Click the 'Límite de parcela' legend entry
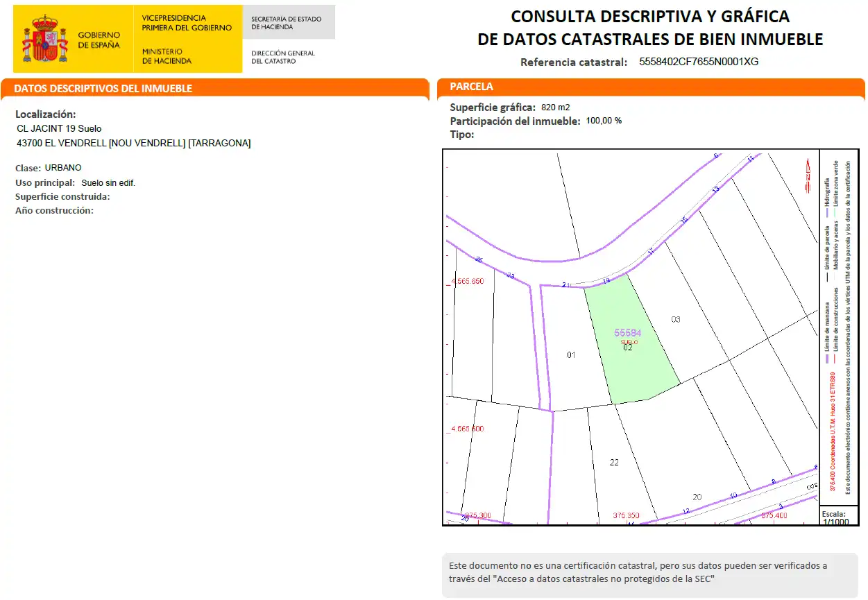Image resolution: width=868 pixels, height=600 pixels. click(828, 253)
